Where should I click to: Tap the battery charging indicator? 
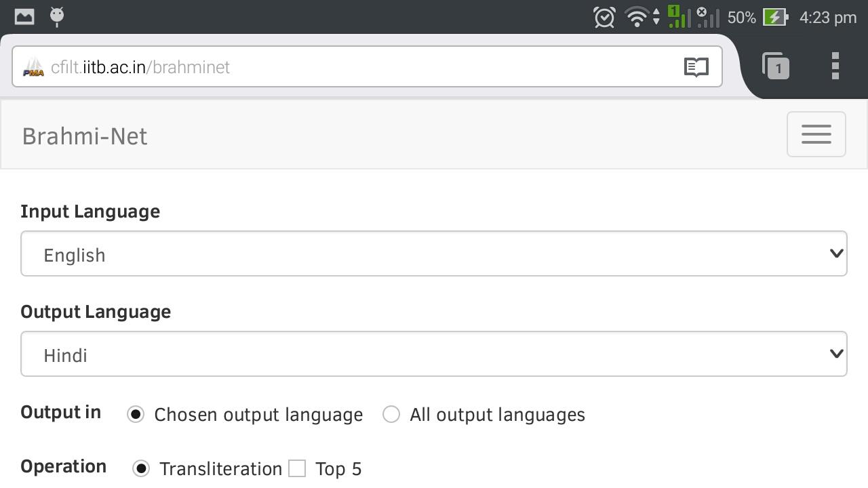[776, 17]
